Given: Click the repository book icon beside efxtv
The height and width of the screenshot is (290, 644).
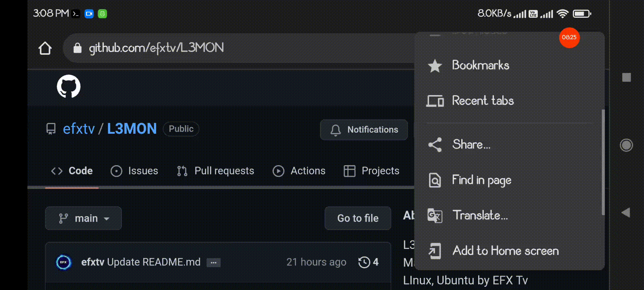Looking at the screenshot, I should coord(51,129).
